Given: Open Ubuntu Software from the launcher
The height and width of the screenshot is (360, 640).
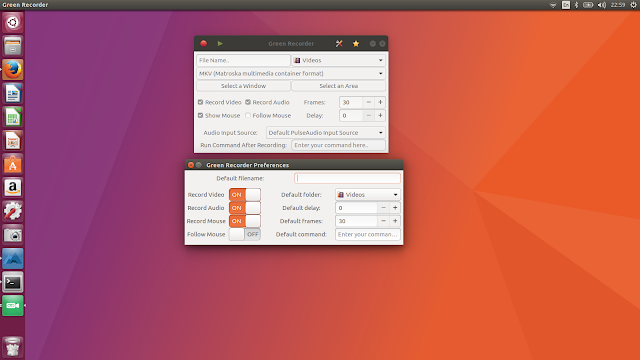Looking at the screenshot, I should click(x=13, y=164).
